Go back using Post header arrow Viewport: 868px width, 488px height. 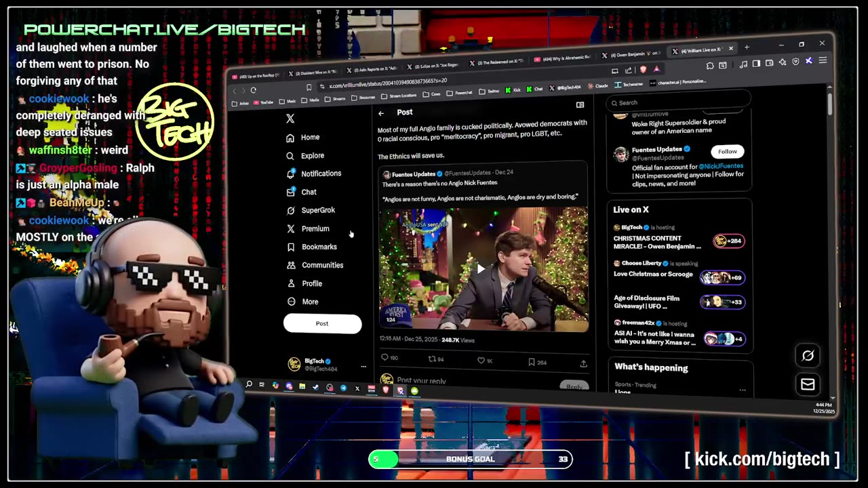pyautogui.click(x=381, y=113)
